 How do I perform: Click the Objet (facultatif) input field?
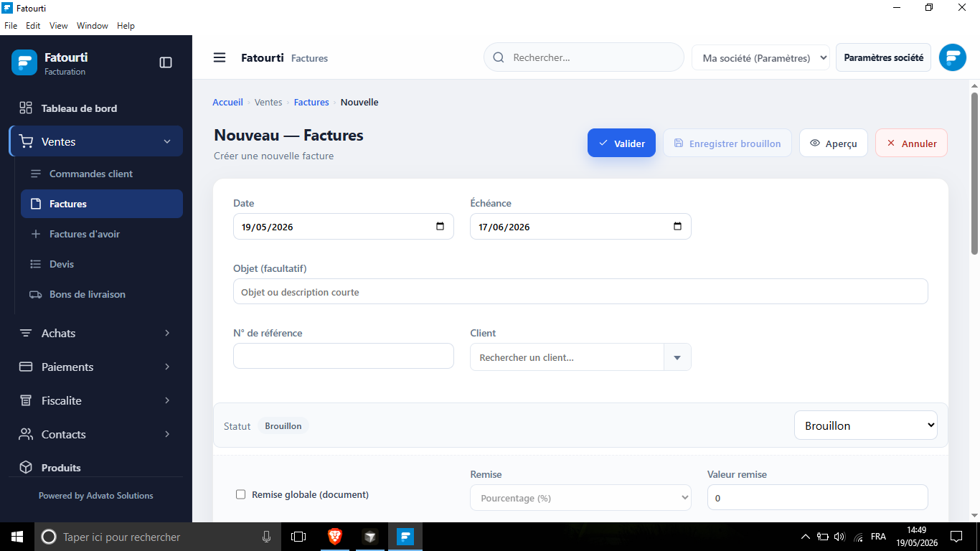coord(580,291)
